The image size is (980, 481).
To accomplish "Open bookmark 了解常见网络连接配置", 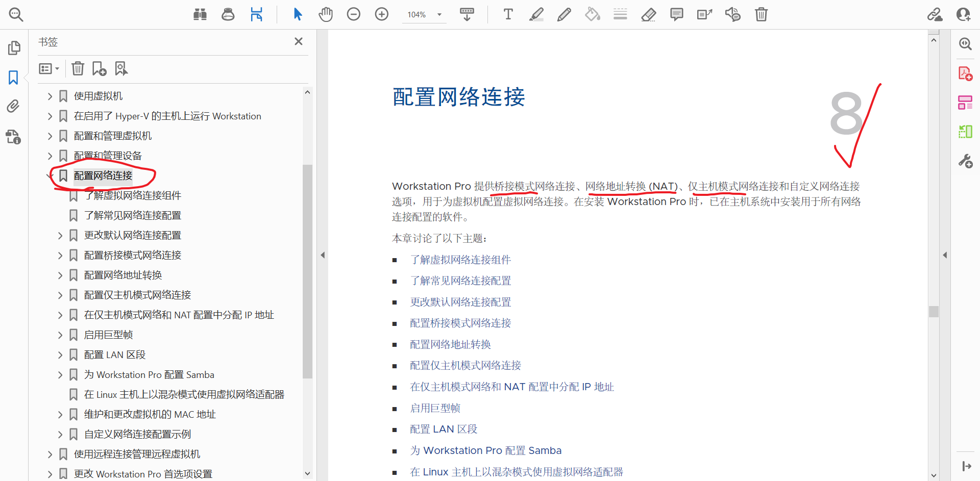I will [x=133, y=215].
